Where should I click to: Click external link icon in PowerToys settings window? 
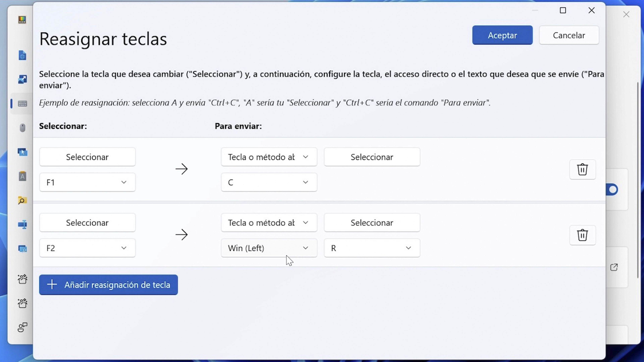click(x=614, y=267)
